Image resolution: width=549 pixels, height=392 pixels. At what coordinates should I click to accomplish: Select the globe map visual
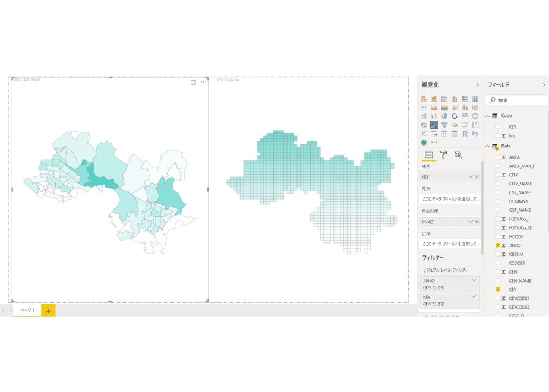coord(475,116)
